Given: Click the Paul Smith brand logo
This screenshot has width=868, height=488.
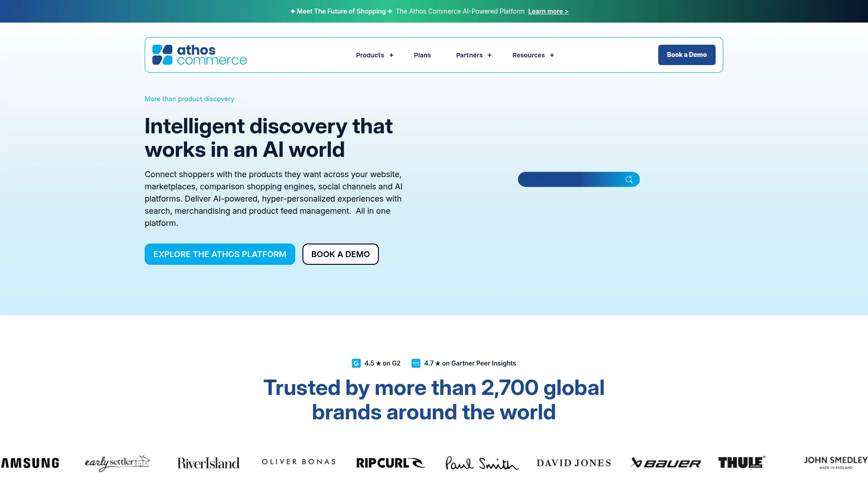Looking at the screenshot, I should [x=482, y=463].
